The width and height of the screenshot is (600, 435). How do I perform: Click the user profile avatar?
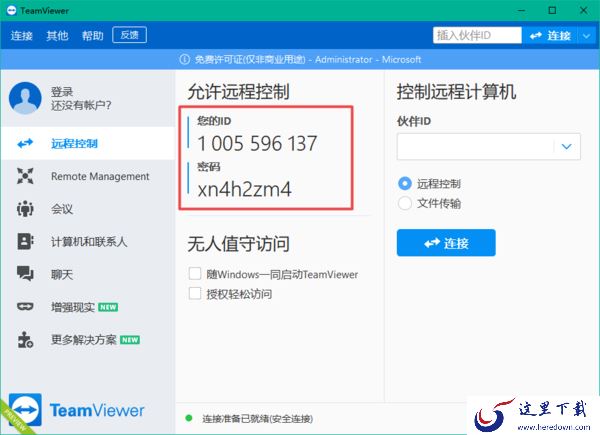(25, 98)
